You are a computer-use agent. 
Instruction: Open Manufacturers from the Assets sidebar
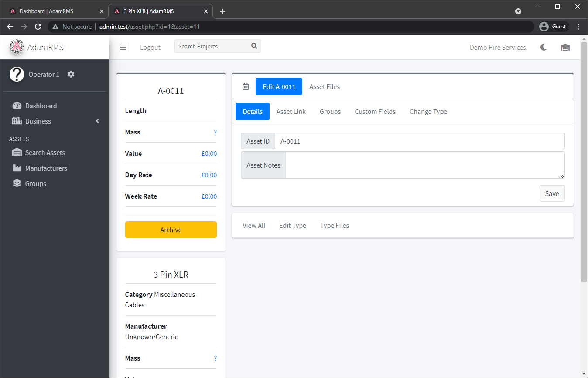[x=46, y=168]
